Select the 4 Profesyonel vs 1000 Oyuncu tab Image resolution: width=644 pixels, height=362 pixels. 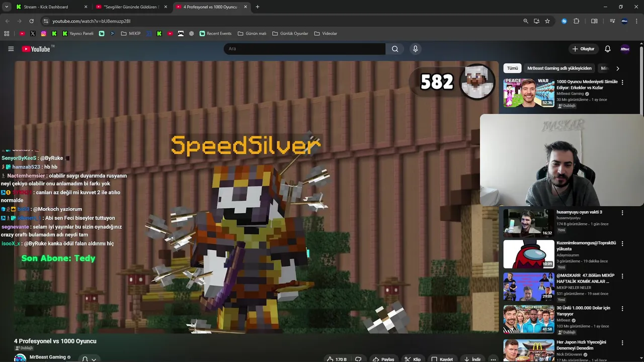tap(211, 7)
